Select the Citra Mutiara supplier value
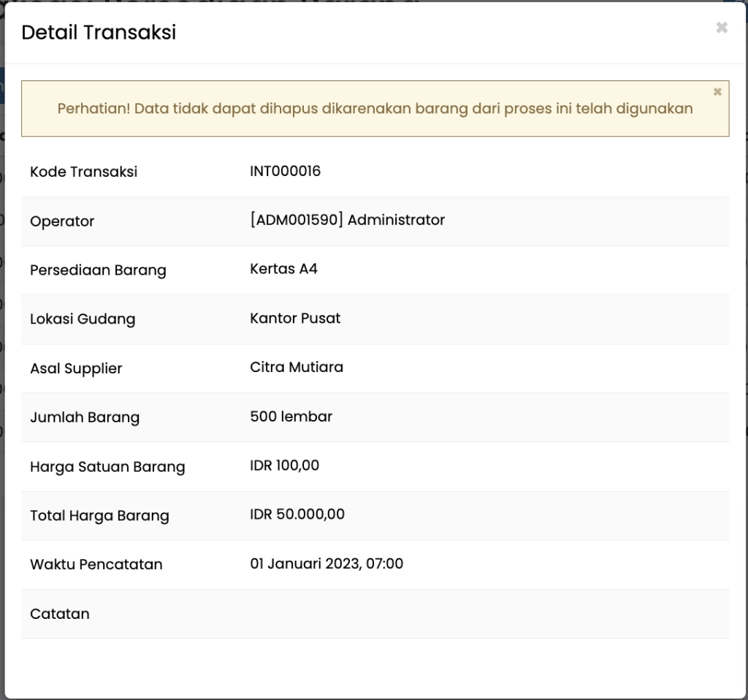The width and height of the screenshot is (748, 700). [297, 367]
